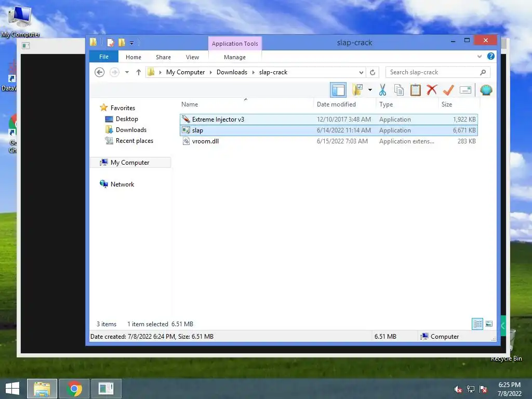
Task: Click slap-crack in the address path
Action: click(x=273, y=72)
